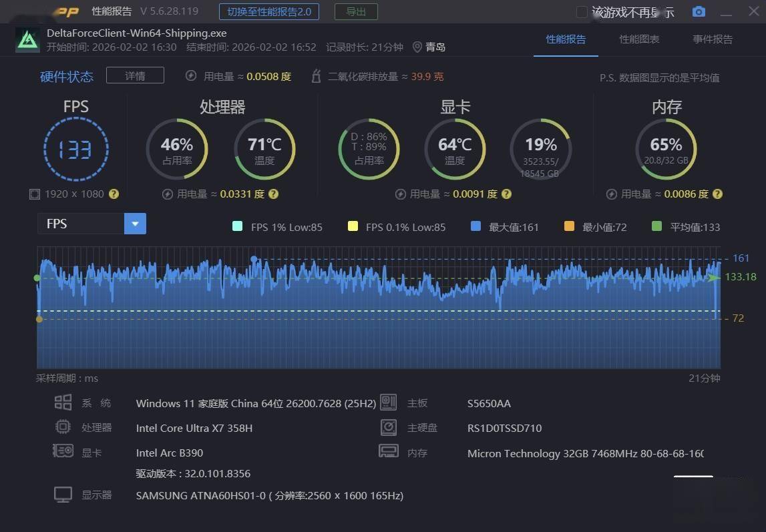Click the DeltaForce game logo icon
766x532 pixels.
click(27, 40)
